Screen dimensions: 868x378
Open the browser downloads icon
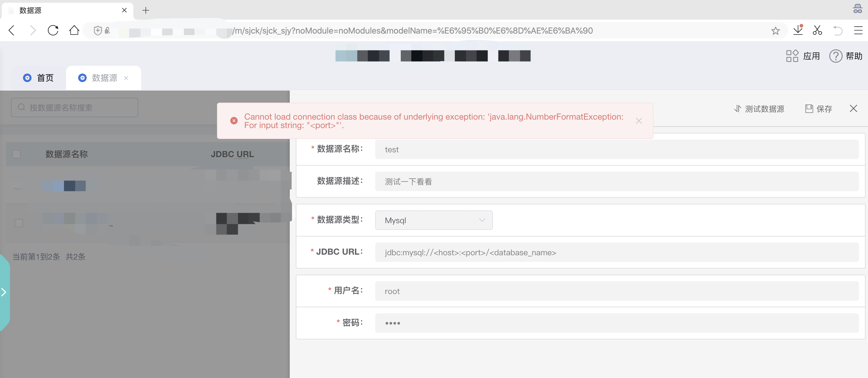click(x=798, y=30)
